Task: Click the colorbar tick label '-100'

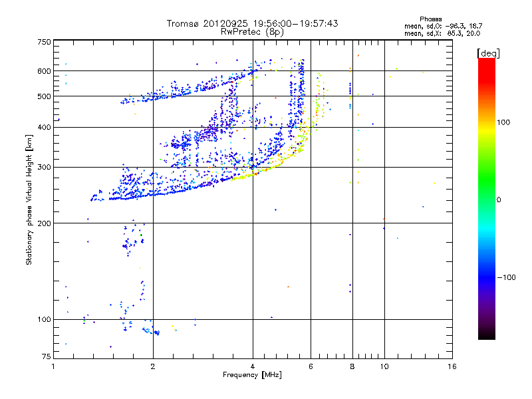Action: 506,277
